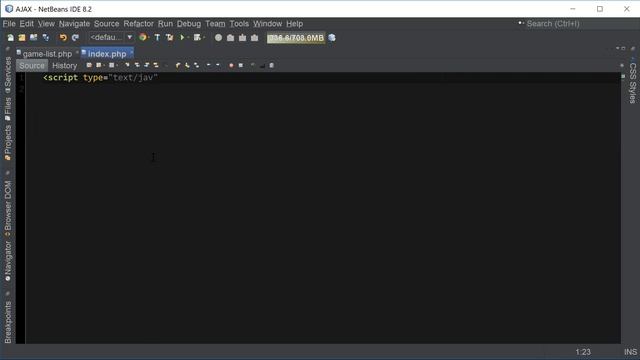Image resolution: width=640 pixels, height=360 pixels.
Task: Expand the Run Project dropdown arrow
Action: 188,38
